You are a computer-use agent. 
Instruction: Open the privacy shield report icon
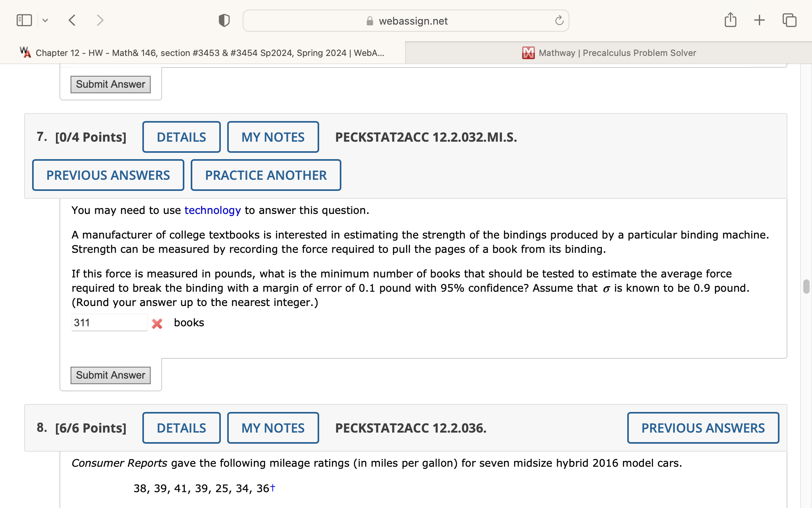[224, 20]
